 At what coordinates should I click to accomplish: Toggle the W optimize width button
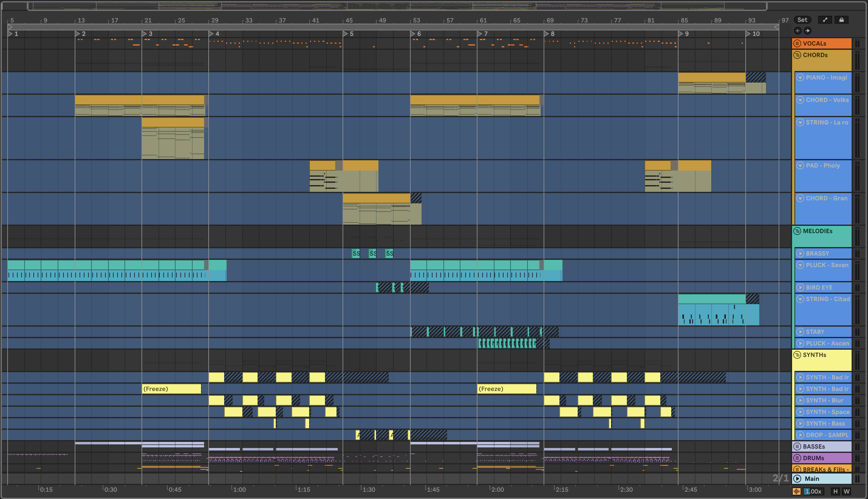pyautogui.click(x=846, y=491)
